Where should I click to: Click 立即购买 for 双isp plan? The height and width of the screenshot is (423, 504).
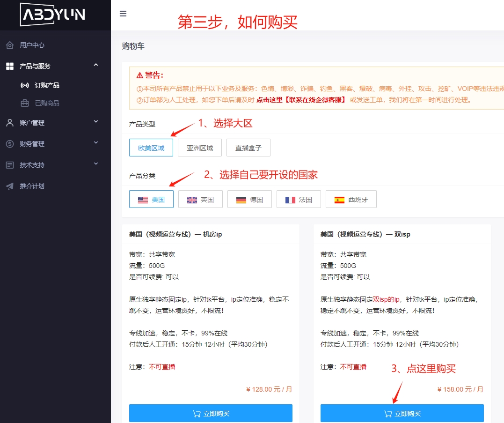click(402, 414)
